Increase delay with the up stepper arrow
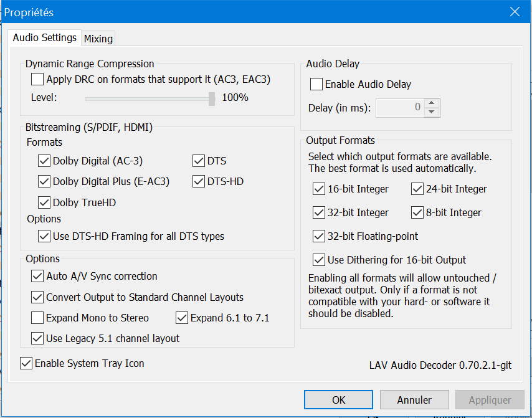The height and width of the screenshot is (418, 532). pyautogui.click(x=432, y=103)
